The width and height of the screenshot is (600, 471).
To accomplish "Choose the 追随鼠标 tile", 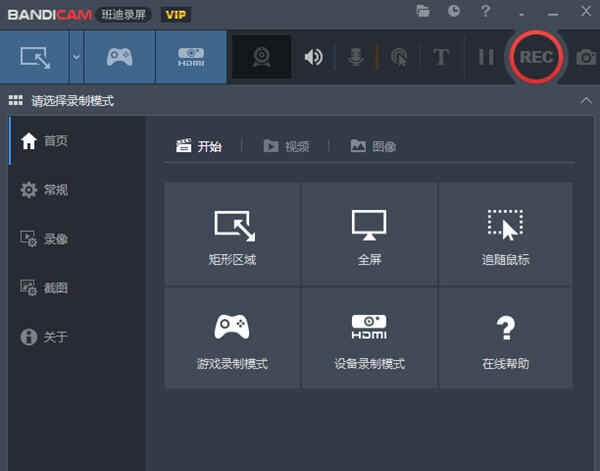I will coord(505,234).
